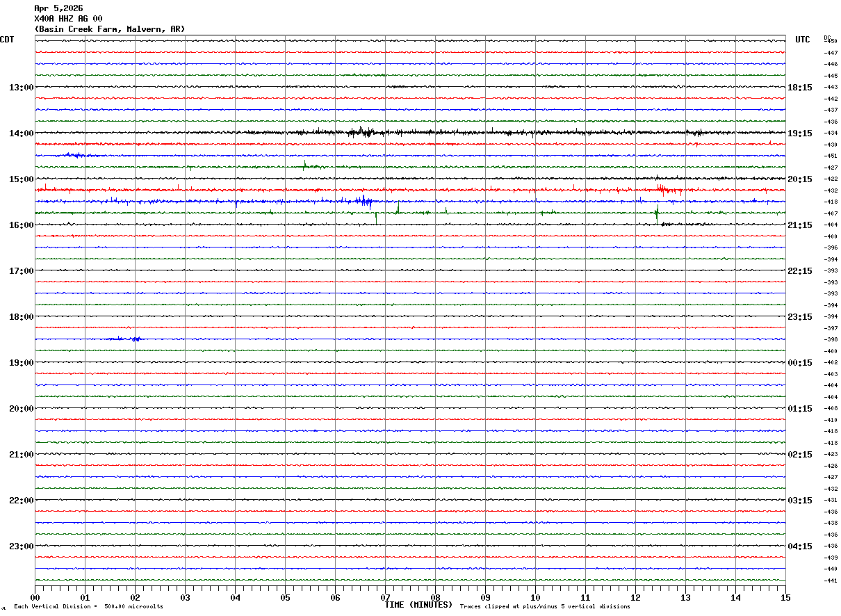Click the DC offset value -431

tap(831, 500)
